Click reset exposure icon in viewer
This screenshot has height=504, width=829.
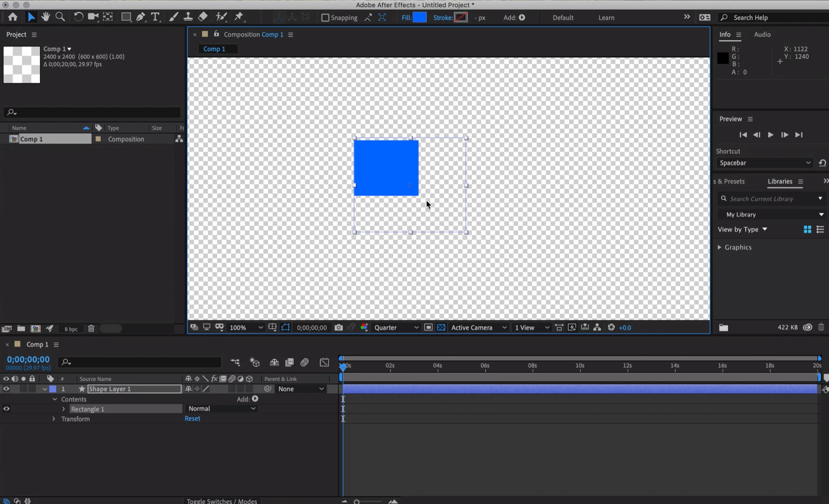click(x=611, y=328)
